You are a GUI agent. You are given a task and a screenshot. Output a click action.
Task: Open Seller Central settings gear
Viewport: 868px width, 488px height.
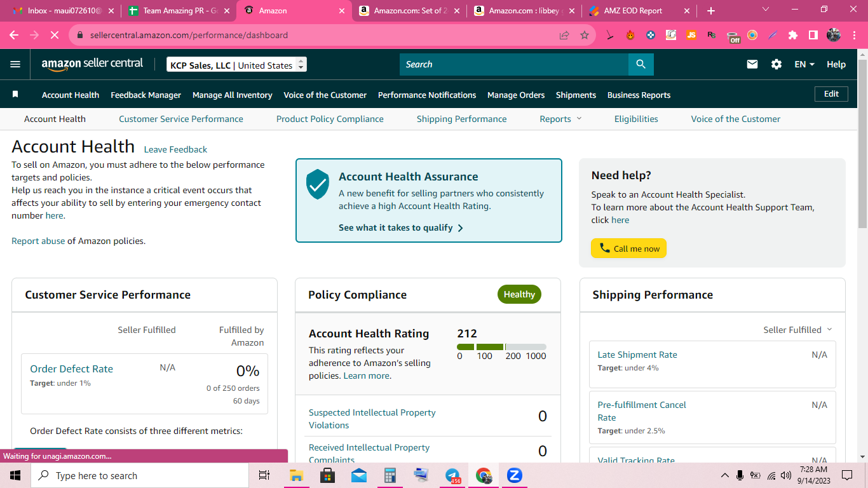coord(776,64)
